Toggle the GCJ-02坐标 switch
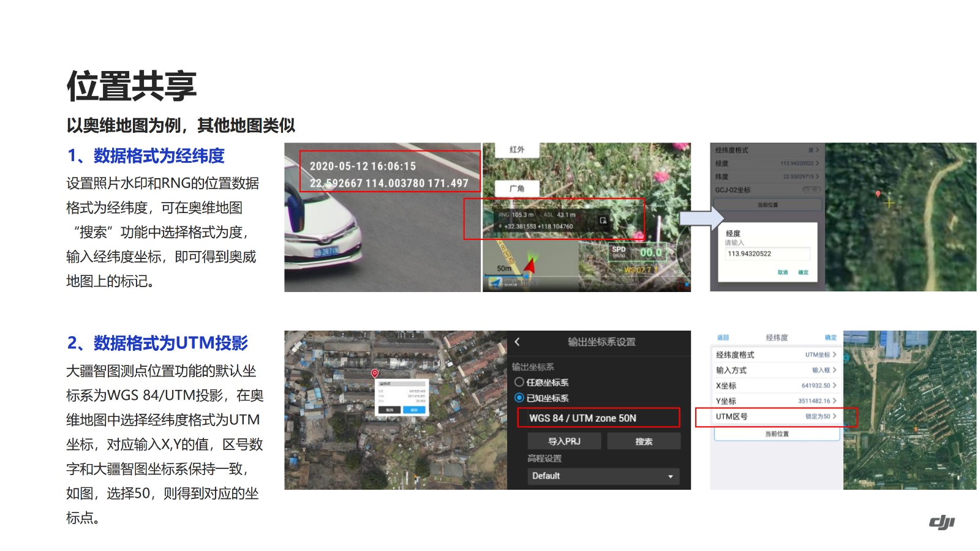The image size is (980, 551). pyautogui.click(x=811, y=190)
